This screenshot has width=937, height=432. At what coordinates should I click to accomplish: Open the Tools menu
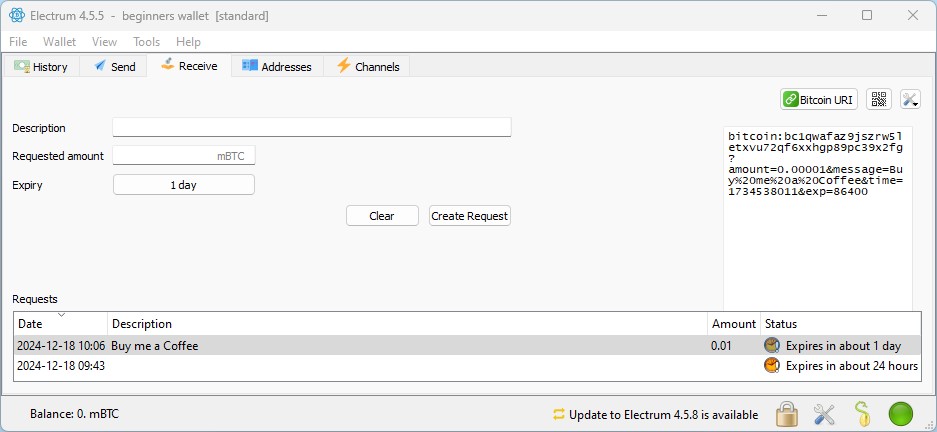coord(146,42)
